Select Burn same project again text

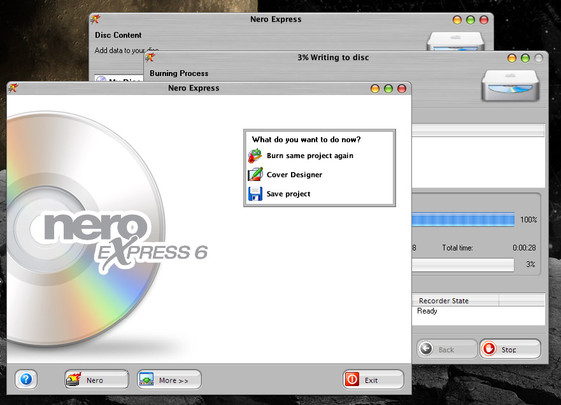pyautogui.click(x=310, y=156)
